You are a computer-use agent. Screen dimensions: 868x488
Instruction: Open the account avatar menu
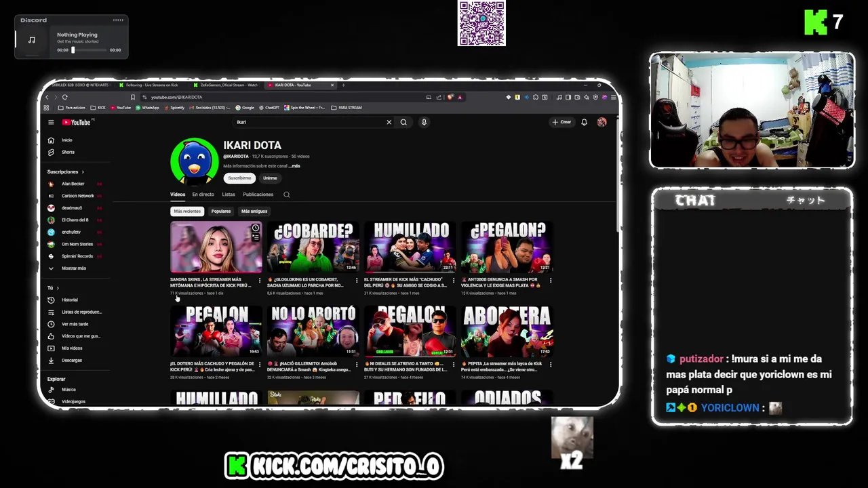[601, 122]
